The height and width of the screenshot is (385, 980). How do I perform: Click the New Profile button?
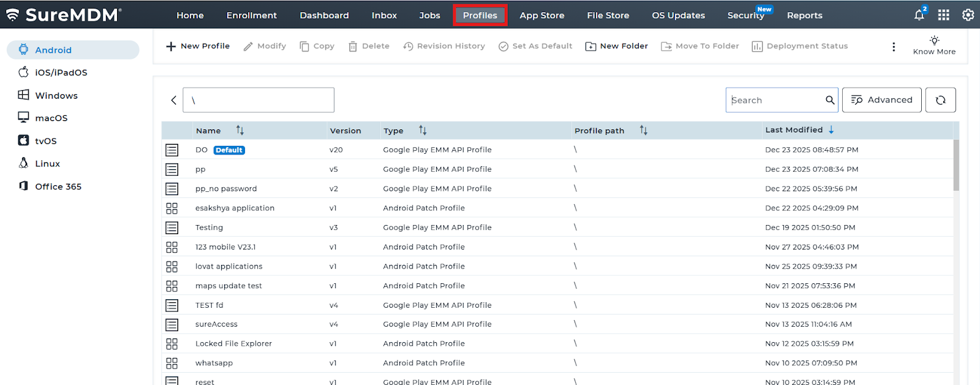(x=198, y=46)
